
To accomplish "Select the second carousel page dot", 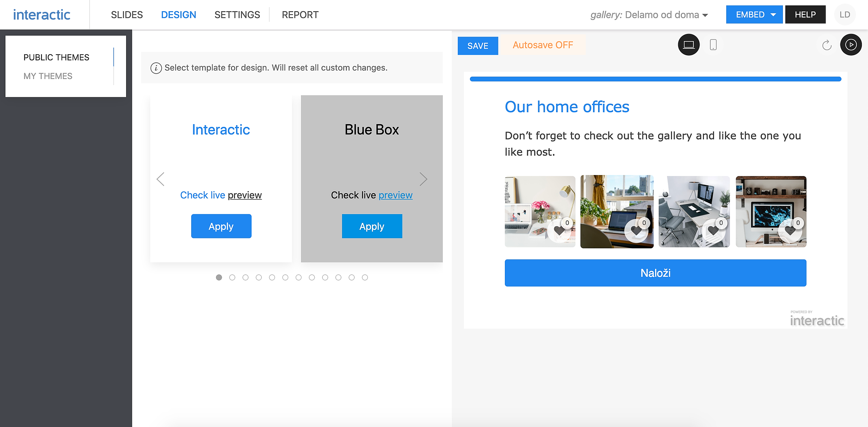I will coord(232,277).
